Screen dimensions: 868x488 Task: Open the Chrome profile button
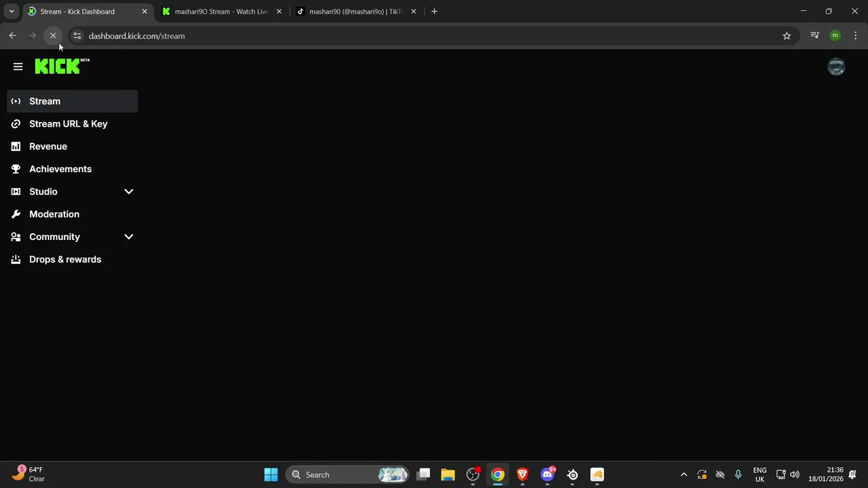click(835, 36)
